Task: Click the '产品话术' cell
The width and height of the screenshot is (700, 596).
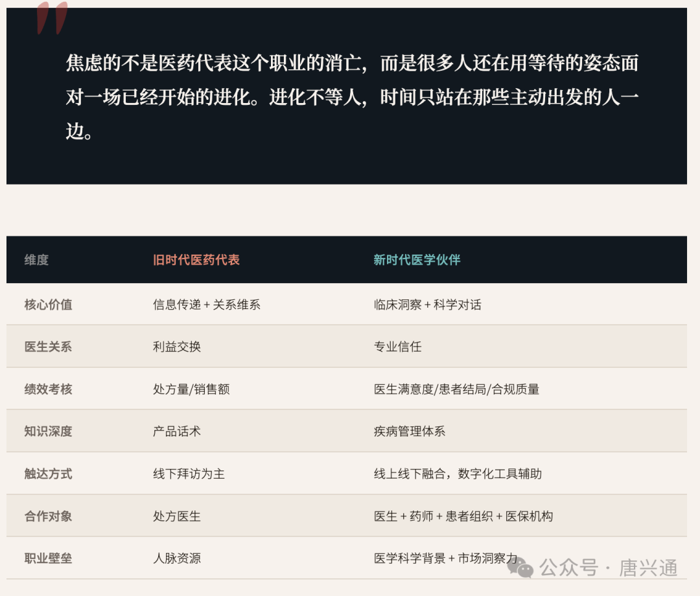Action: coord(177,431)
